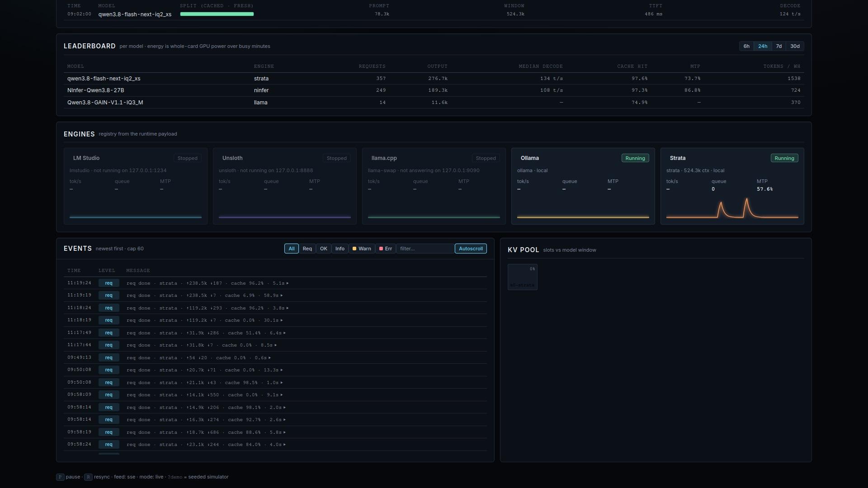Click the MEDIAN DECODE column header
The height and width of the screenshot is (488, 868).
pyautogui.click(x=541, y=66)
